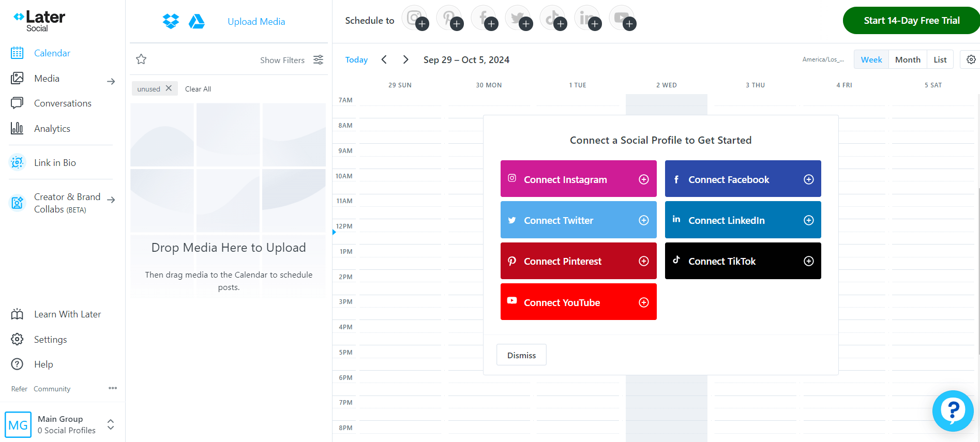The height and width of the screenshot is (442, 980).
Task: Open calendar settings gear icon
Action: point(971,59)
